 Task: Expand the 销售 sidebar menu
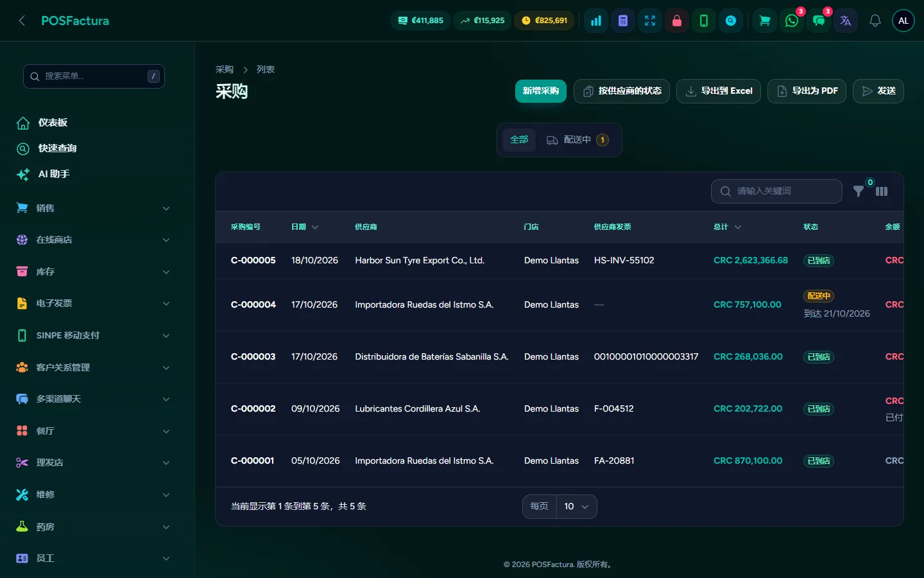[x=94, y=208]
